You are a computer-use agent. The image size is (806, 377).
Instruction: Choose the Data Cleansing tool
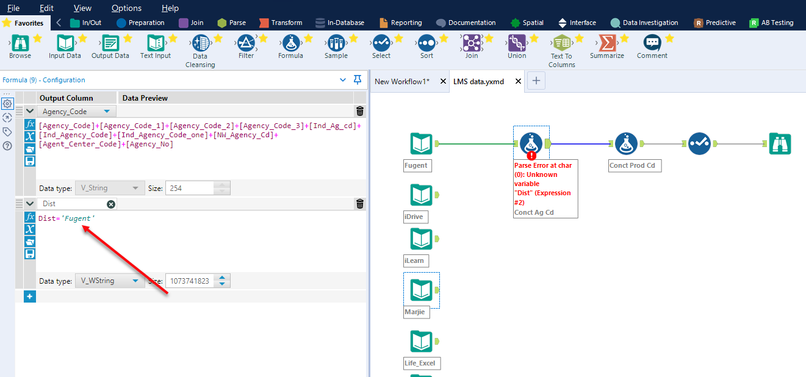pyautogui.click(x=200, y=43)
